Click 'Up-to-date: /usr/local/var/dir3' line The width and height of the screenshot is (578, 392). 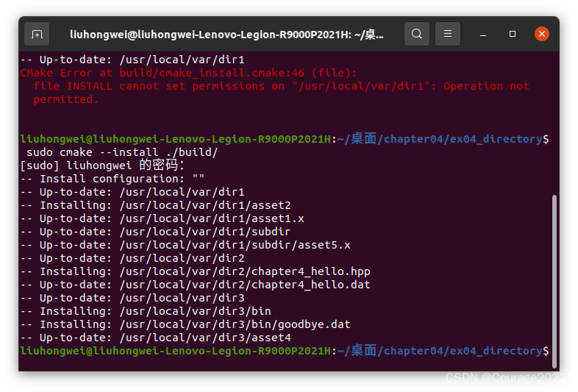tap(132, 299)
